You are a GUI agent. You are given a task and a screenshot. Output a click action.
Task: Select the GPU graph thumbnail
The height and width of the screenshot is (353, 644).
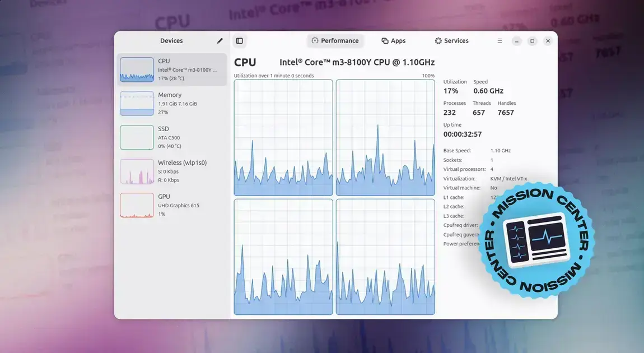137,205
